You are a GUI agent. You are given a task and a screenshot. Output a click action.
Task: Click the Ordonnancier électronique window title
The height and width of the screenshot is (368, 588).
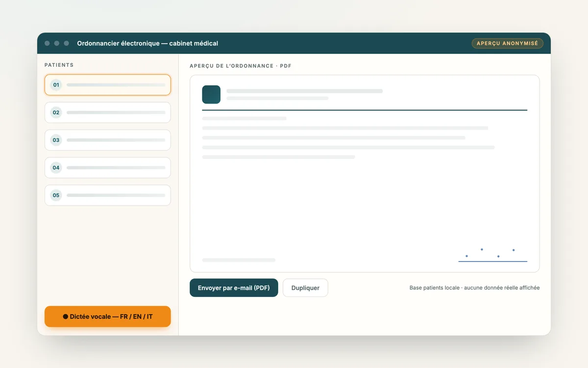147,43
